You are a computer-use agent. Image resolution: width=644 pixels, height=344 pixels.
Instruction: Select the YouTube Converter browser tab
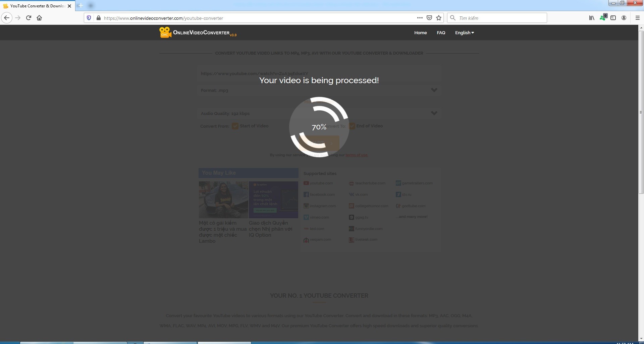coord(37,6)
